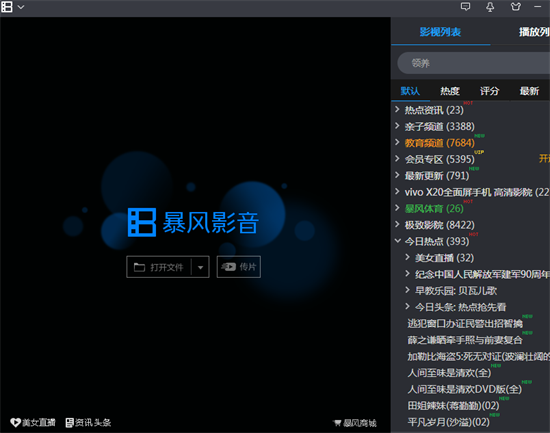Viewport: 550px width, 433px height.
Task: Open the feedback message icon
Action: coord(465,7)
